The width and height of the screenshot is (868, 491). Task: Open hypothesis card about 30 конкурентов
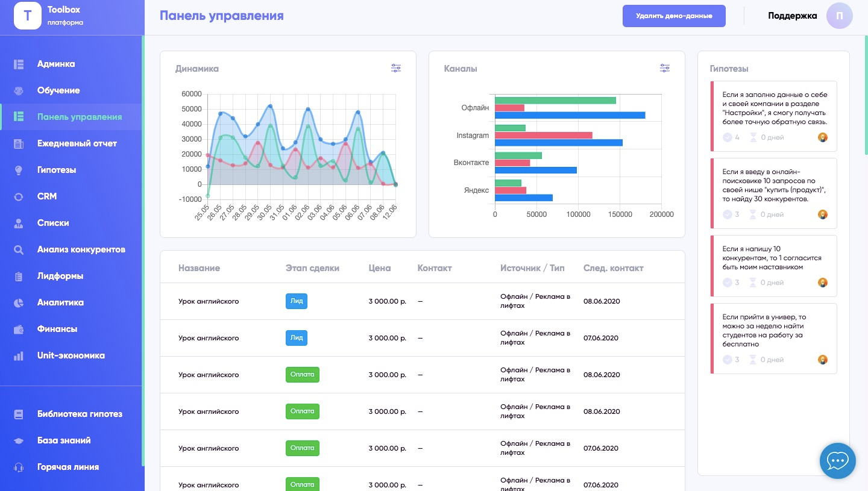pyautogui.click(x=774, y=192)
